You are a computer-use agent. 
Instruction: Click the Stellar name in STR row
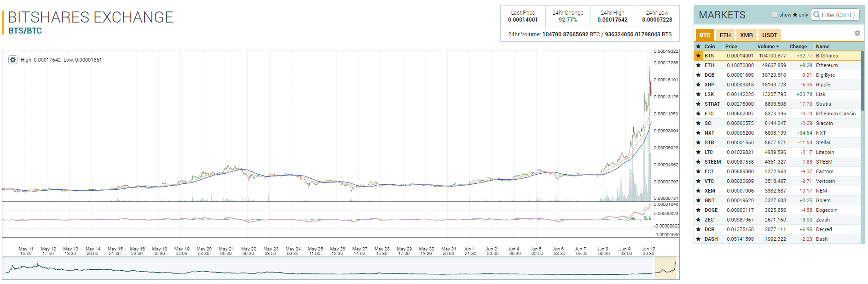823,142
